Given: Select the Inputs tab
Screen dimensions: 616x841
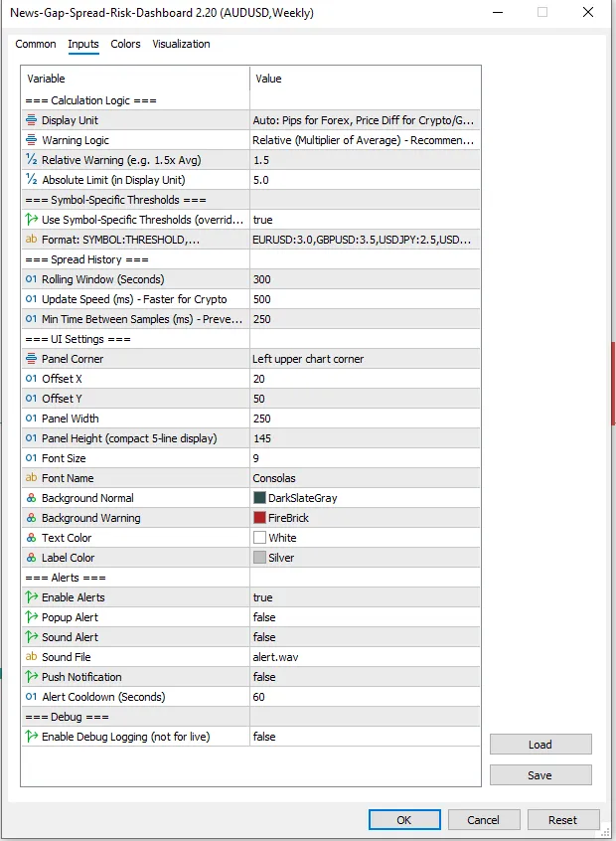Looking at the screenshot, I should [x=83, y=44].
